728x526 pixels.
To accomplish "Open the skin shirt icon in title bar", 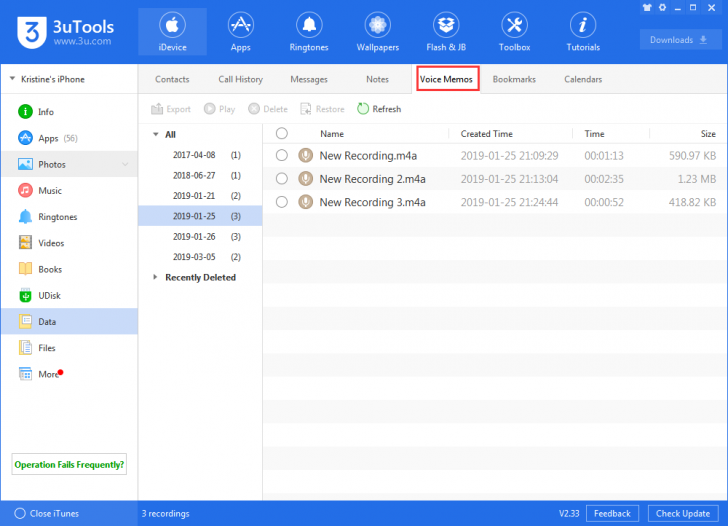I will (647, 7).
